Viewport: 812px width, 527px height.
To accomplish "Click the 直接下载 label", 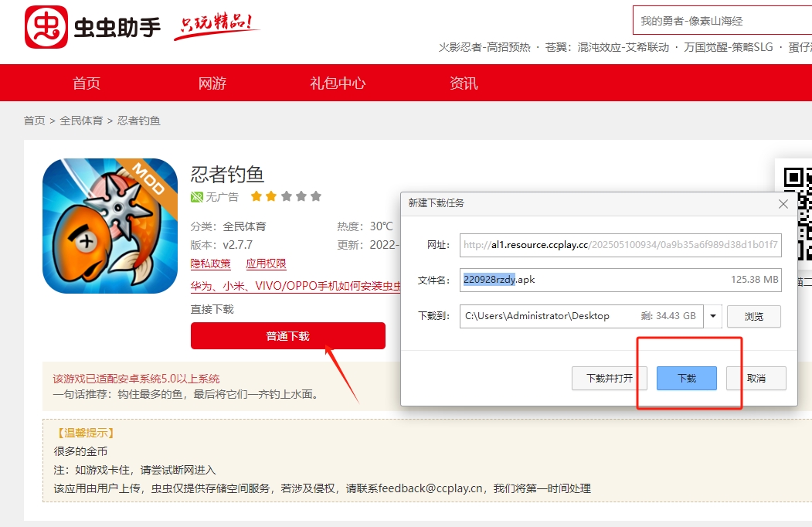I will point(212,309).
